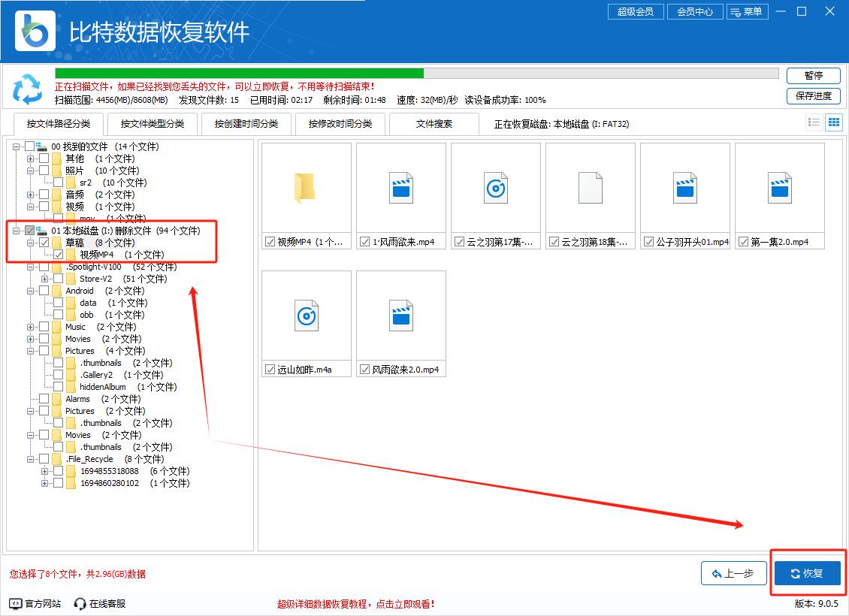Uncheck the 草稿 folder checkbox
The height and width of the screenshot is (616, 849).
coord(44,243)
